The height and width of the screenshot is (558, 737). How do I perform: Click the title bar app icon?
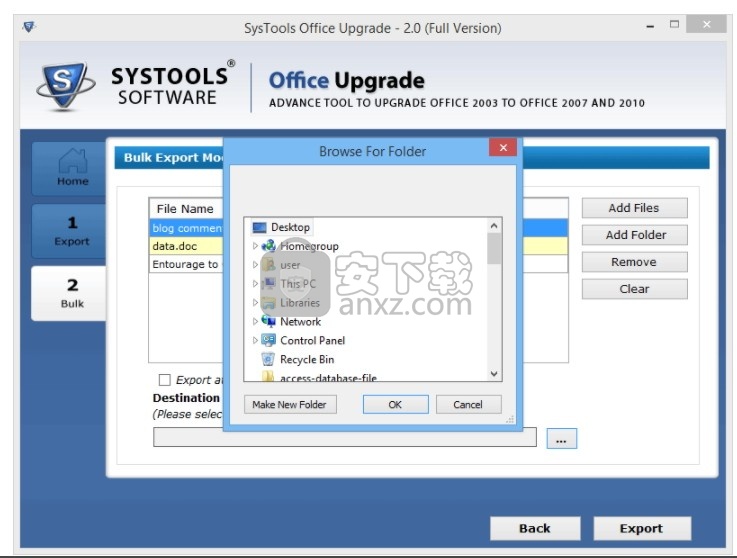click(x=29, y=27)
